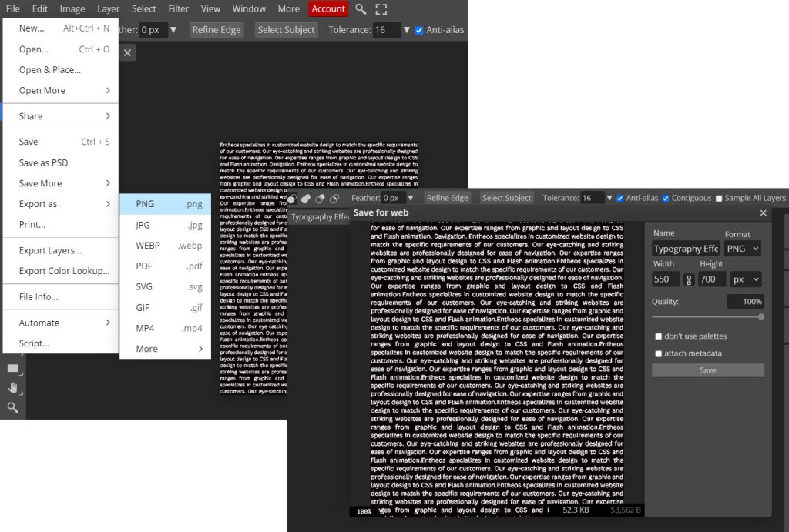Select the Hand tool

click(x=13, y=388)
